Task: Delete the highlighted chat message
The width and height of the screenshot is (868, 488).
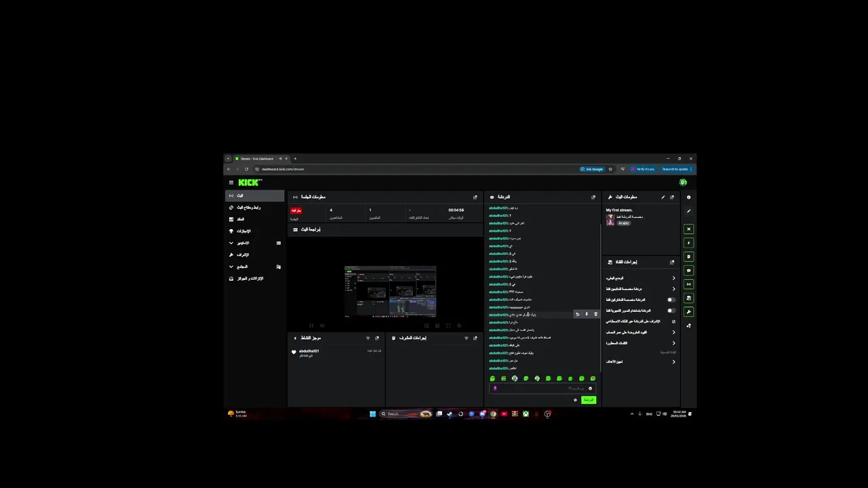Action: tap(595, 314)
